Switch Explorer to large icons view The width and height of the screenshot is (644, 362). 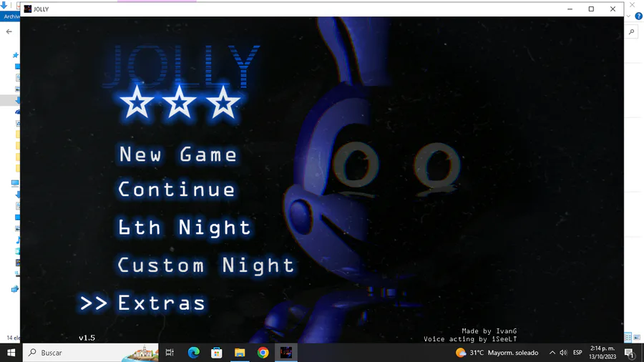click(x=637, y=338)
